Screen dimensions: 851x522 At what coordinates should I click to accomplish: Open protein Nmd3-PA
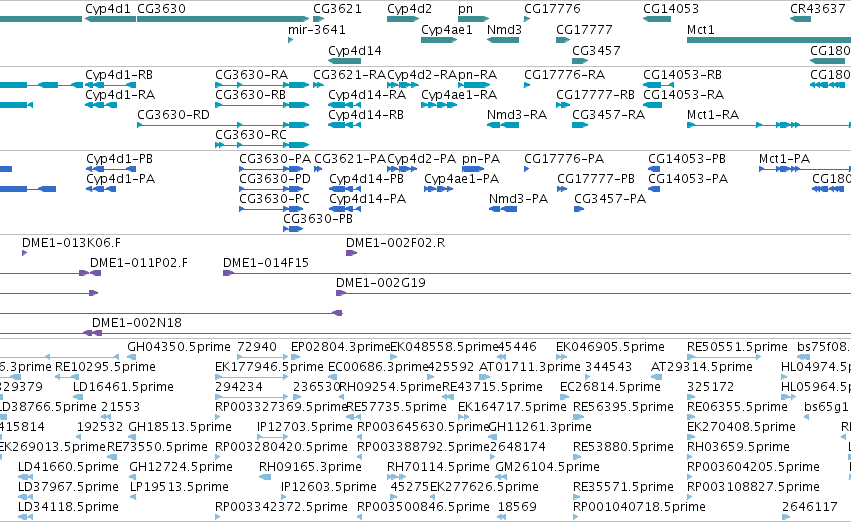[x=518, y=199]
